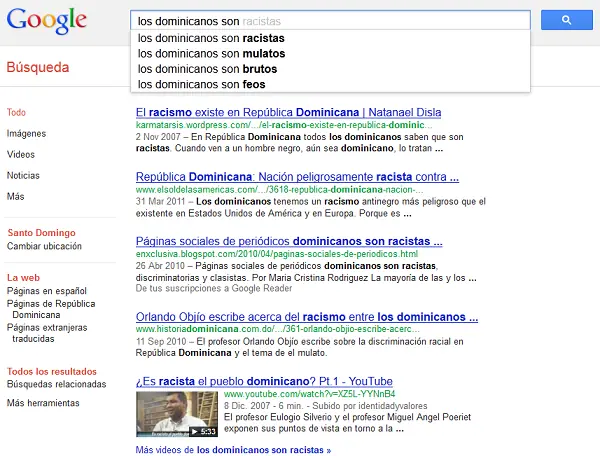The height and width of the screenshot is (456, 600).
Task: Filter by Páginas de República Dominicana
Action: point(51,309)
